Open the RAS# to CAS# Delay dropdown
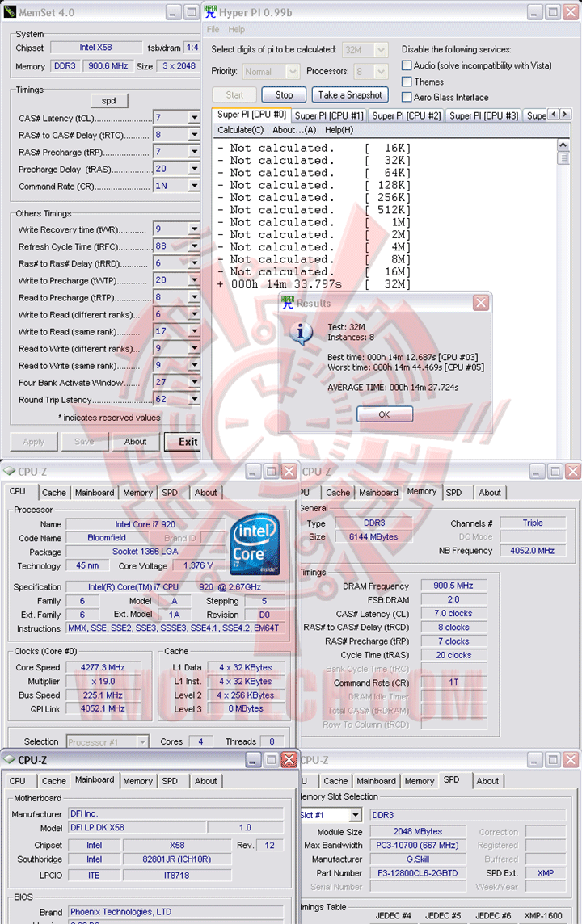 tap(194, 135)
